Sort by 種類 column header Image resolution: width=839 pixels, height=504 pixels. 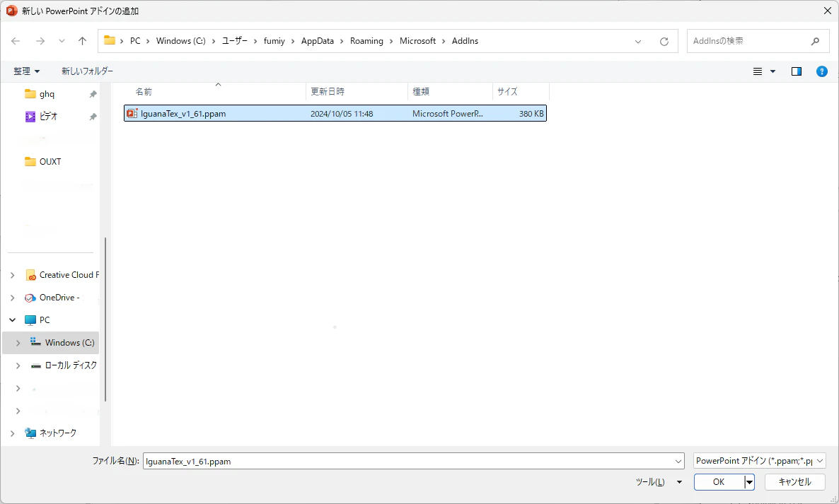[450, 92]
